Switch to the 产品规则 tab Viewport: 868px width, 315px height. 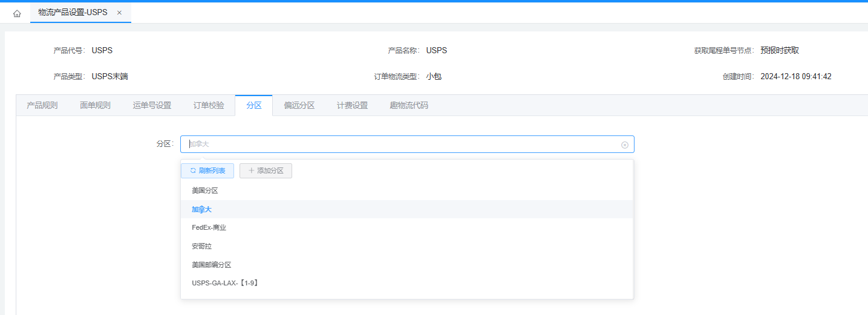[x=42, y=105]
